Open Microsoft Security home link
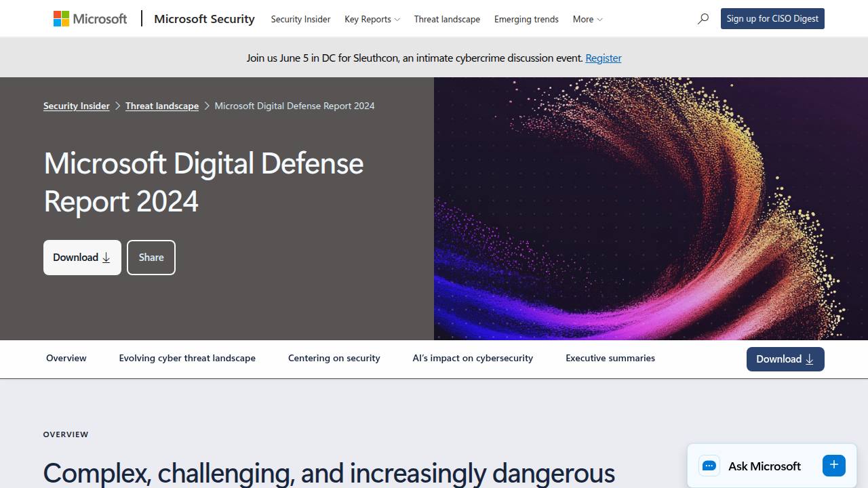The height and width of the screenshot is (488, 868). (x=204, y=19)
